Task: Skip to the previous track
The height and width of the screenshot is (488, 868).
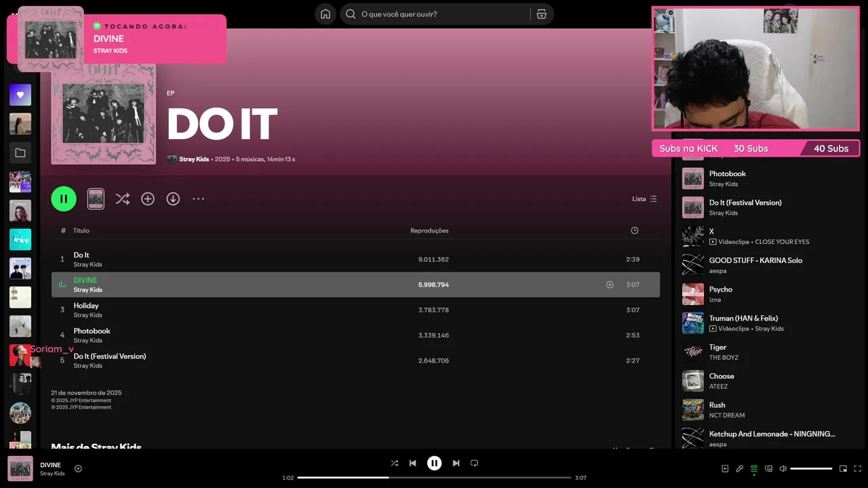Action: point(412,463)
